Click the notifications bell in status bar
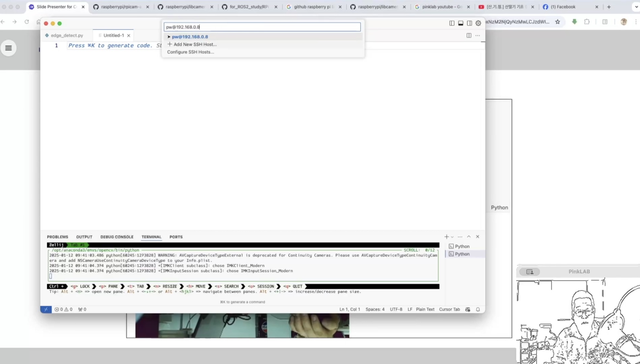Image resolution: width=640 pixels, height=364 pixels. pyautogui.click(x=478, y=309)
